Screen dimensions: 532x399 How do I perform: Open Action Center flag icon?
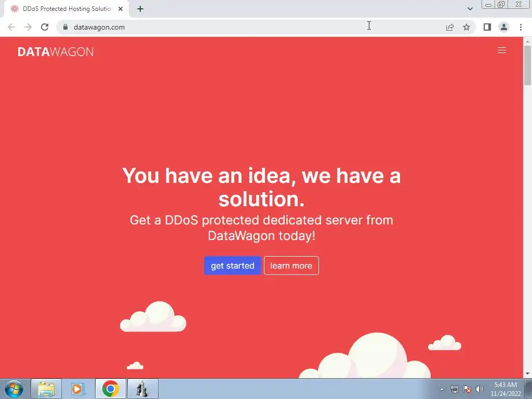(467, 389)
